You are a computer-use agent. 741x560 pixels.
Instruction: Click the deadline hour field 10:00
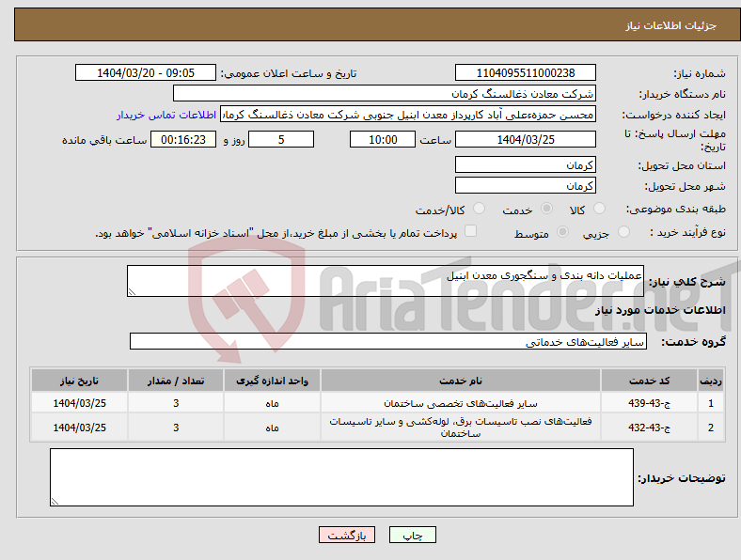point(383,139)
